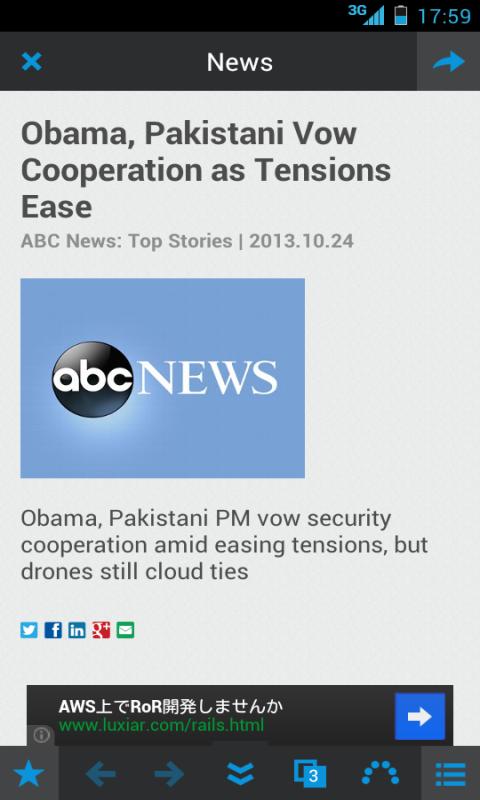Screen dimensions: 480x800
Task: Share article on Twitter
Action: tap(29, 631)
